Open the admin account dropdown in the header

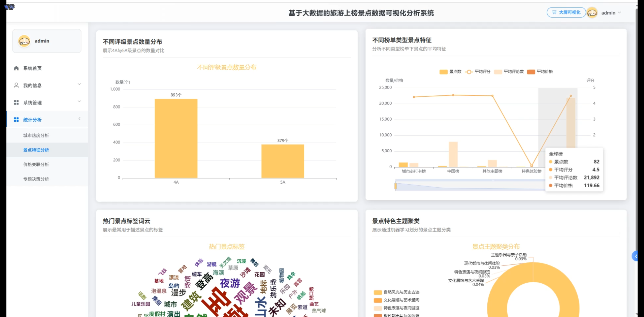click(x=611, y=13)
